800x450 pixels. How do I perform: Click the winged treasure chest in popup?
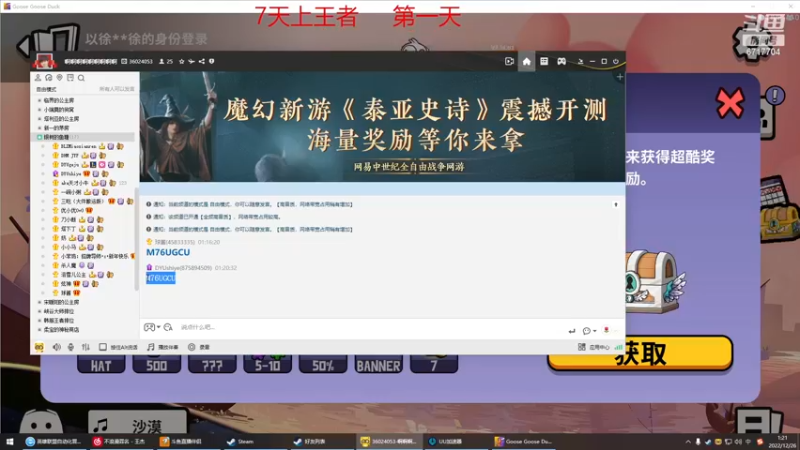[655, 282]
